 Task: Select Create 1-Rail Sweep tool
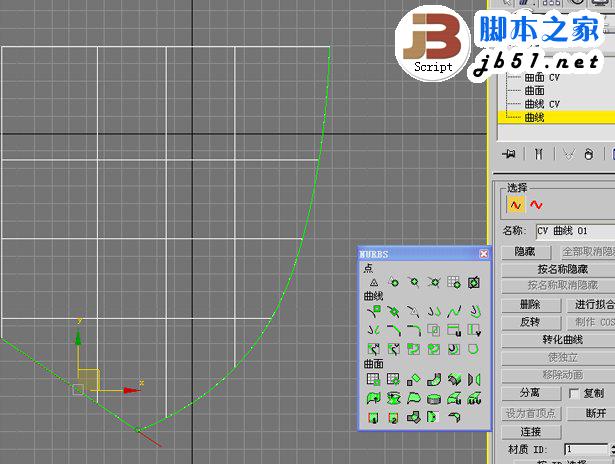374,417
